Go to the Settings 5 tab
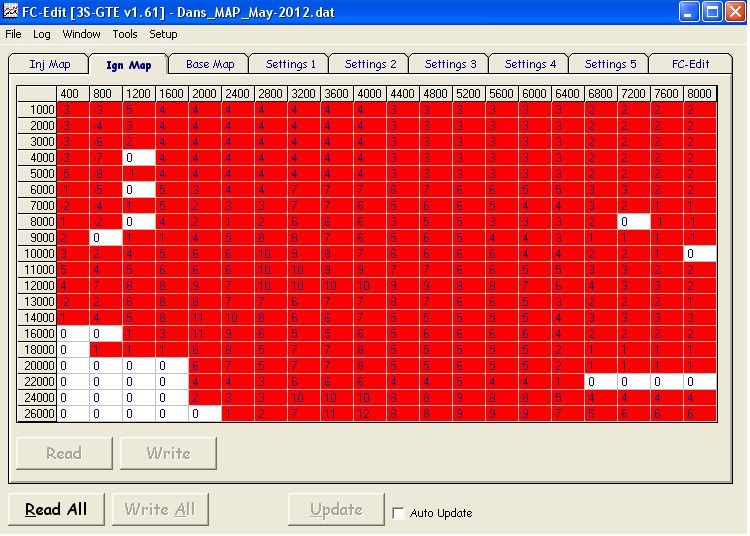The width and height of the screenshot is (750, 536). (610, 64)
